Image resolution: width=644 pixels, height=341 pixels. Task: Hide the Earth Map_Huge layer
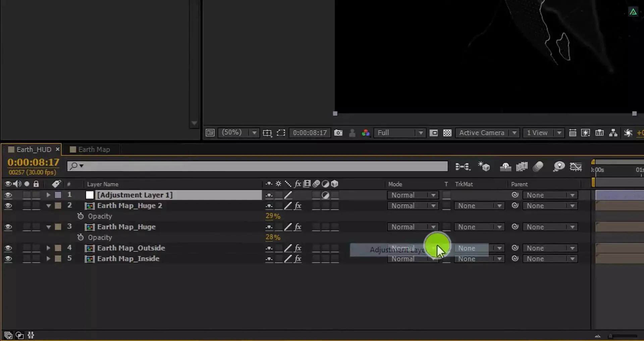[x=8, y=227]
